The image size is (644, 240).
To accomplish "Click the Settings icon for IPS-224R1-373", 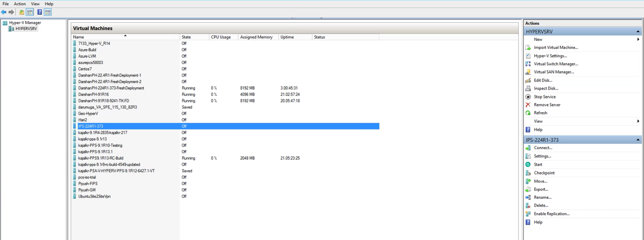I will 528,156.
